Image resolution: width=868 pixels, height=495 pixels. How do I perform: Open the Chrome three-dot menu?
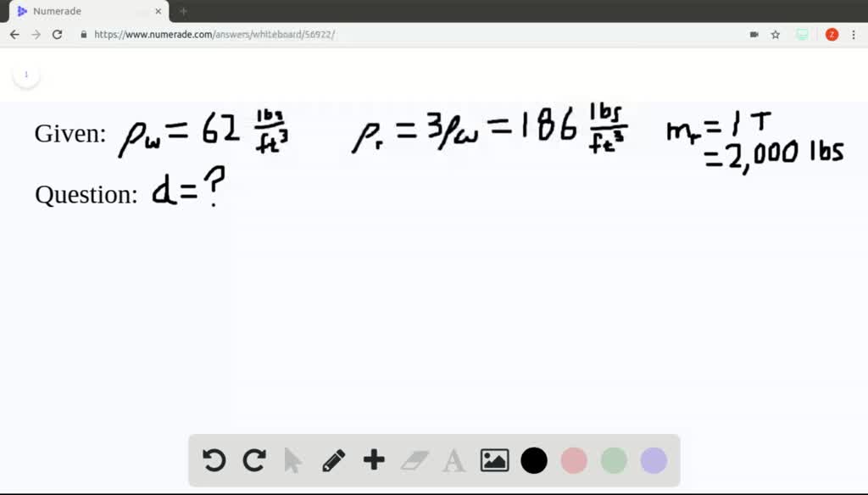click(x=854, y=35)
